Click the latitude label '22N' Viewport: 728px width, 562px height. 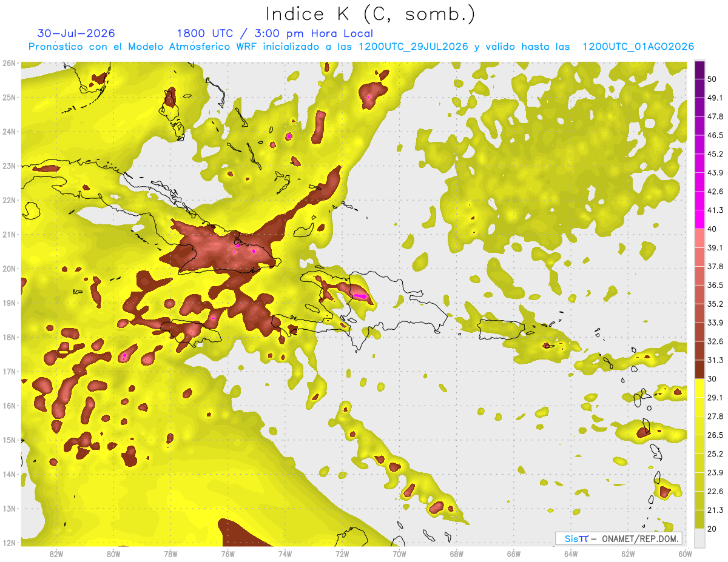8,200
